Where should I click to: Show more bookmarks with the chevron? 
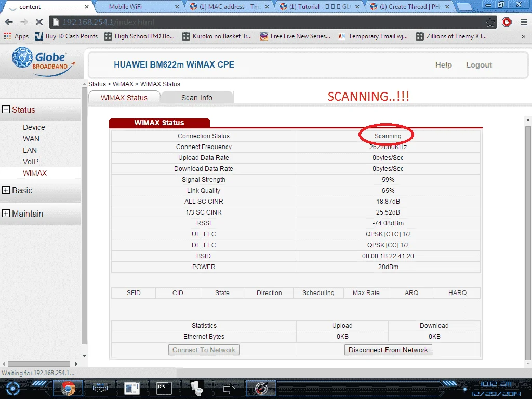coord(524,36)
